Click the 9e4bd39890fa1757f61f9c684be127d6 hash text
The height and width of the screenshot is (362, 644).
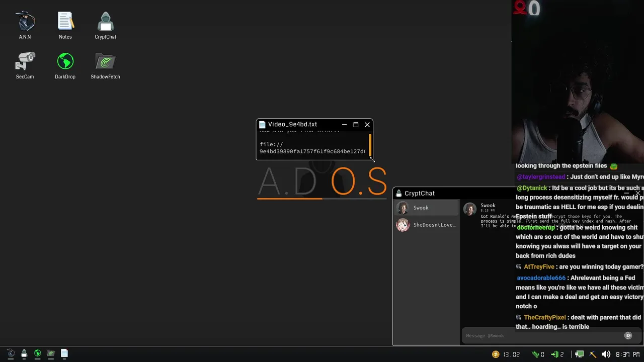(x=312, y=151)
